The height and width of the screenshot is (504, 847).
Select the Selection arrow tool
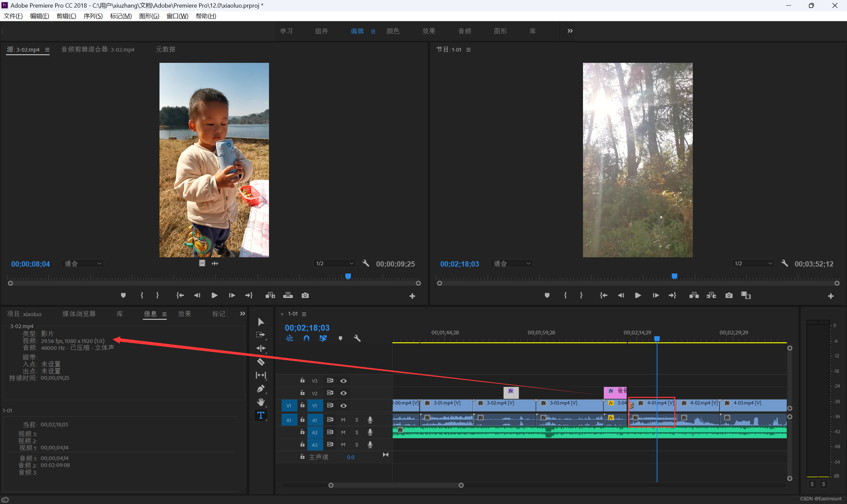coord(261,322)
